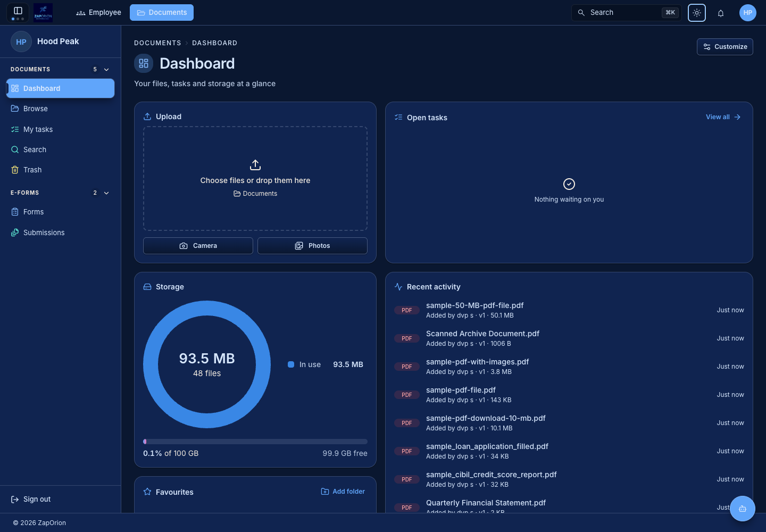The width and height of the screenshot is (766, 532).
Task: Click the Camera upload button
Action: (x=198, y=246)
